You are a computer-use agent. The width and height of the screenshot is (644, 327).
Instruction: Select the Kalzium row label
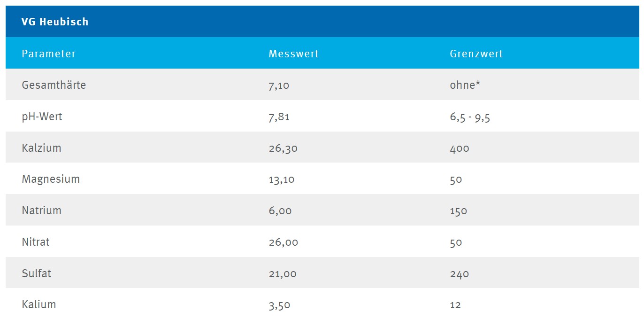click(41, 148)
